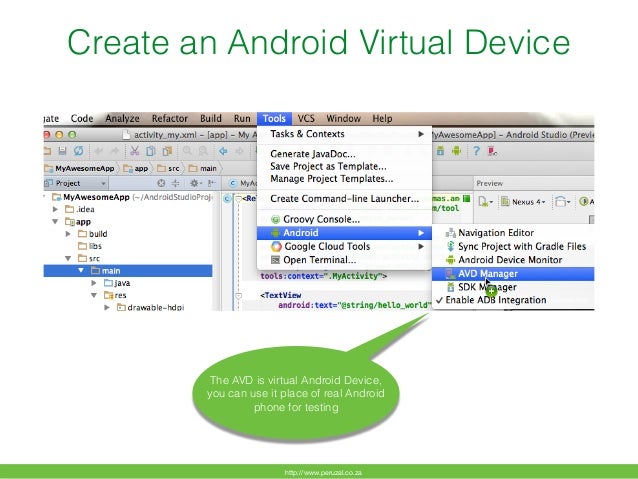Click the Save All floppy disk icon
The height and width of the screenshot is (479, 638).
point(62,151)
